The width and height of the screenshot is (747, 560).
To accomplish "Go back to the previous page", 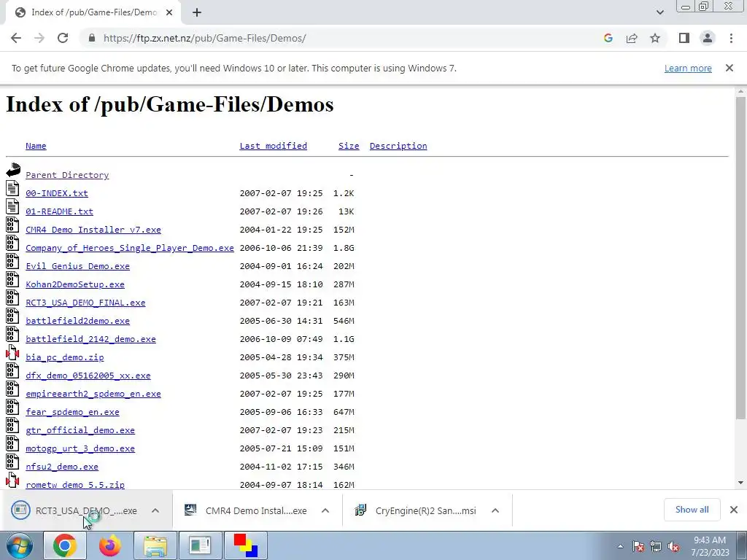I will (16, 38).
